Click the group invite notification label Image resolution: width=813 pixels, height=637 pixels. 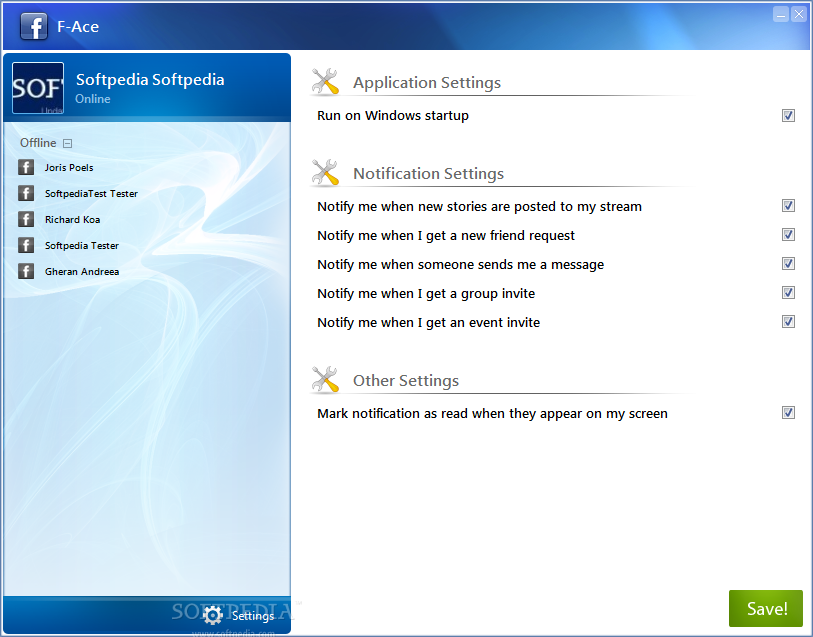[426, 294]
